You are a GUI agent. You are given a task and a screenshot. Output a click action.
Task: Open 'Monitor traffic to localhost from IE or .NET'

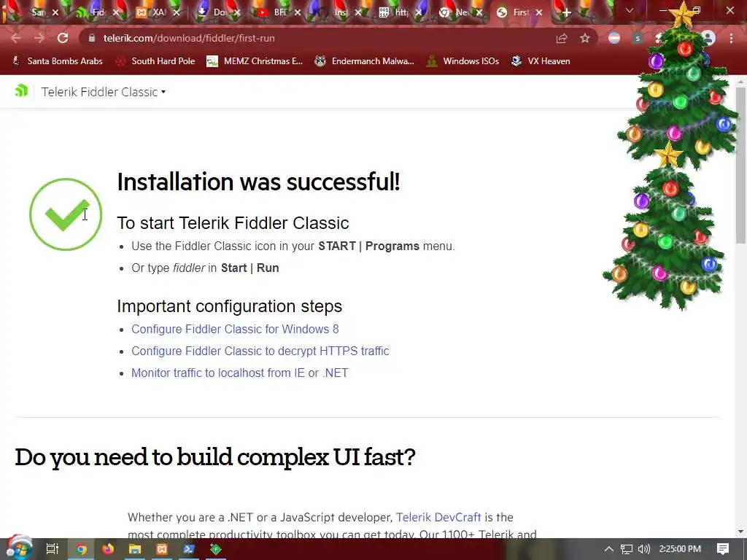coord(239,373)
